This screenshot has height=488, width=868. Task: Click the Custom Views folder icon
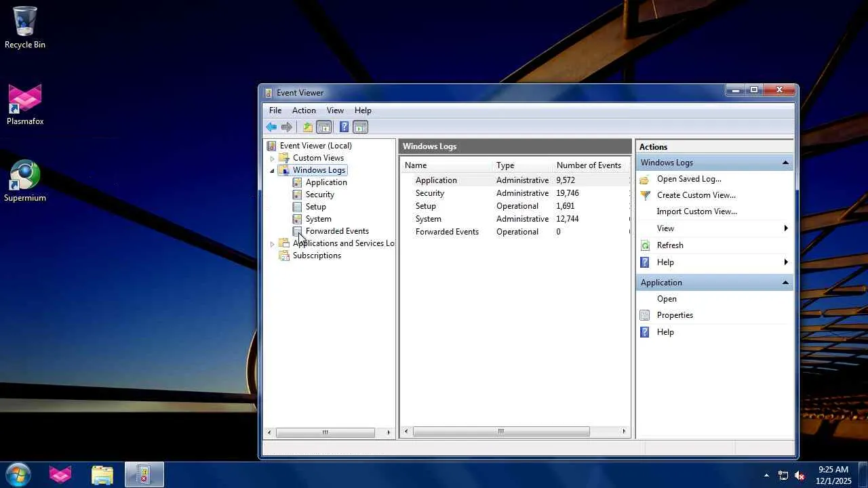(x=284, y=158)
